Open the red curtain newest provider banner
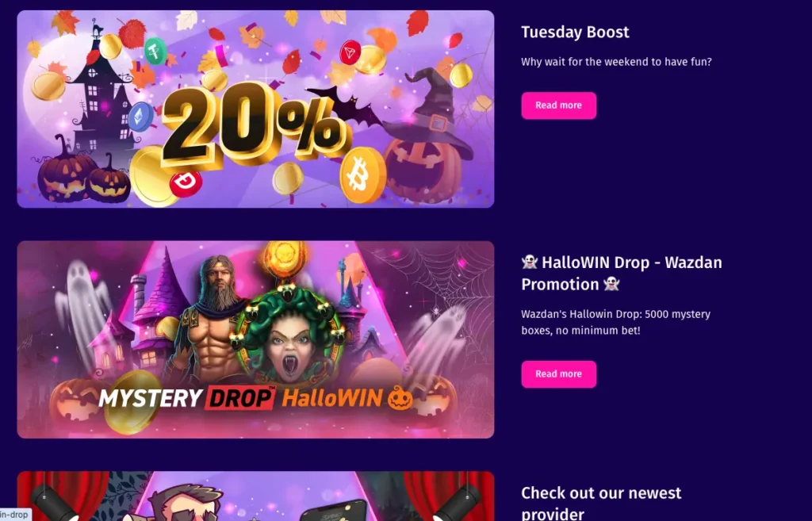Image resolution: width=812 pixels, height=521 pixels. click(256, 496)
